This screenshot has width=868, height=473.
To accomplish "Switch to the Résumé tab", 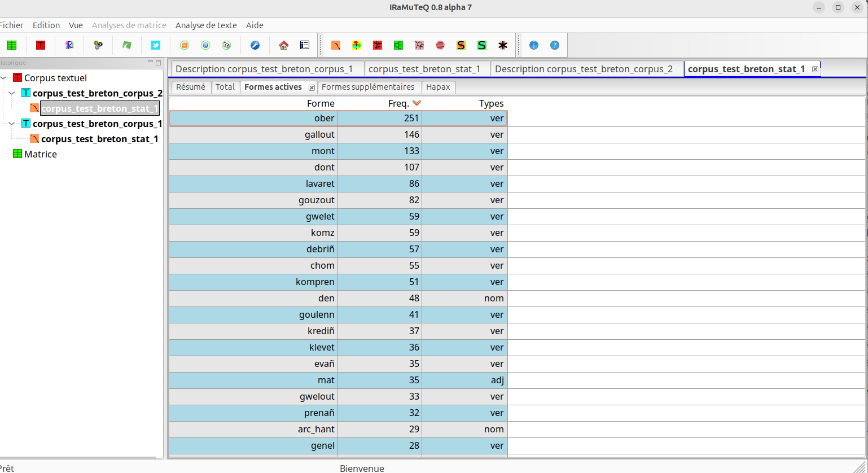I will (191, 87).
